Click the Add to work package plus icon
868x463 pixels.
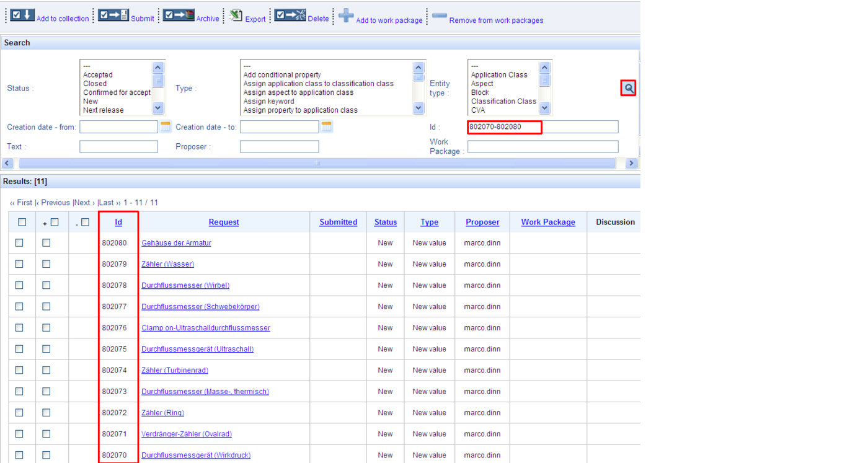(x=346, y=15)
